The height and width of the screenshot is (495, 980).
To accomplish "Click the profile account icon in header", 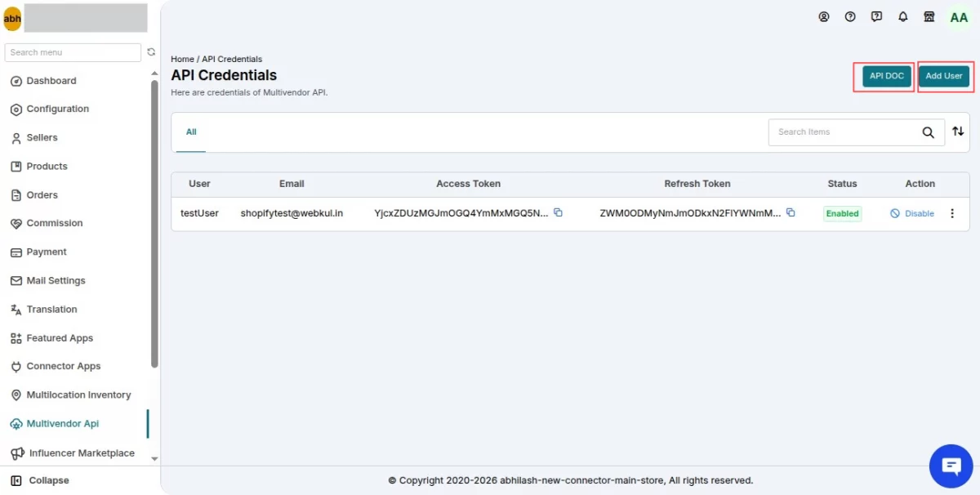I will [x=824, y=16].
